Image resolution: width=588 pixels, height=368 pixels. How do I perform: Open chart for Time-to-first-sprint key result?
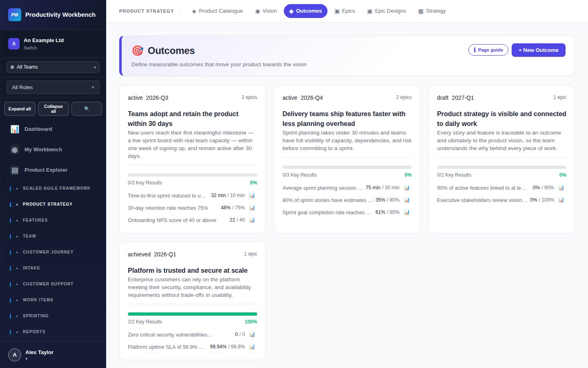pos(252,195)
